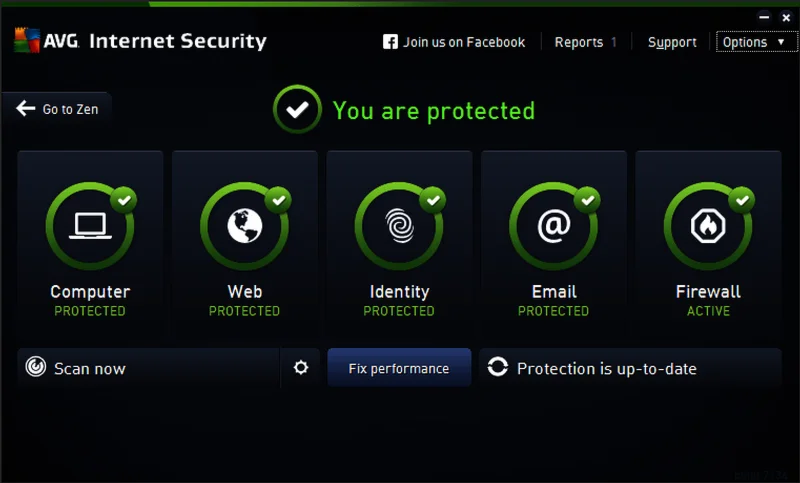Image resolution: width=800 pixels, height=483 pixels.
Task: Open the Computer protection laptop icon
Action: 90,227
